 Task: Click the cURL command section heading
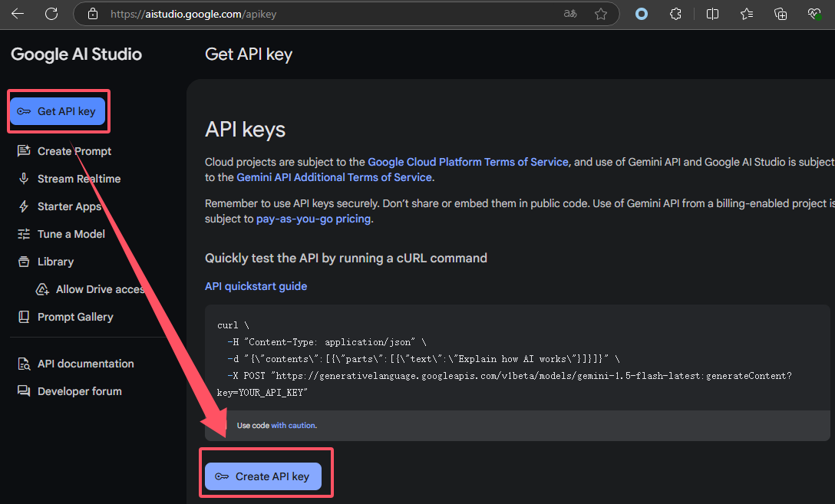coord(346,259)
